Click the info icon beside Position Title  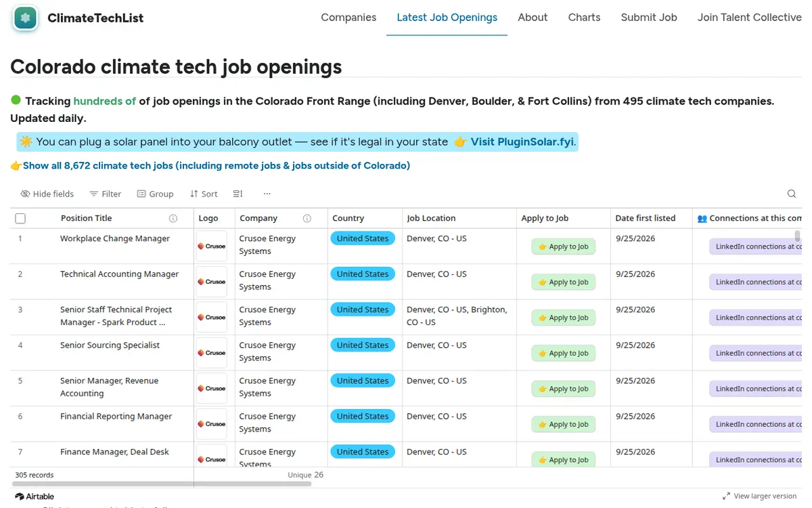point(173,218)
